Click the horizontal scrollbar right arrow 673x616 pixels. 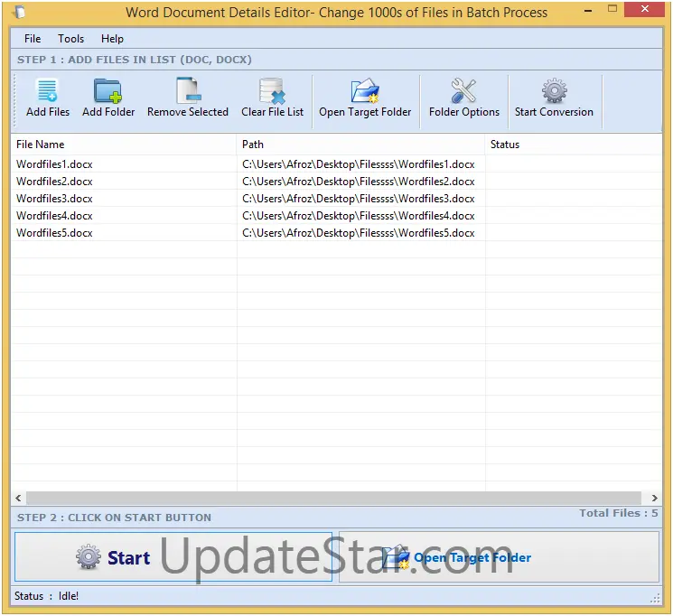[x=655, y=498]
